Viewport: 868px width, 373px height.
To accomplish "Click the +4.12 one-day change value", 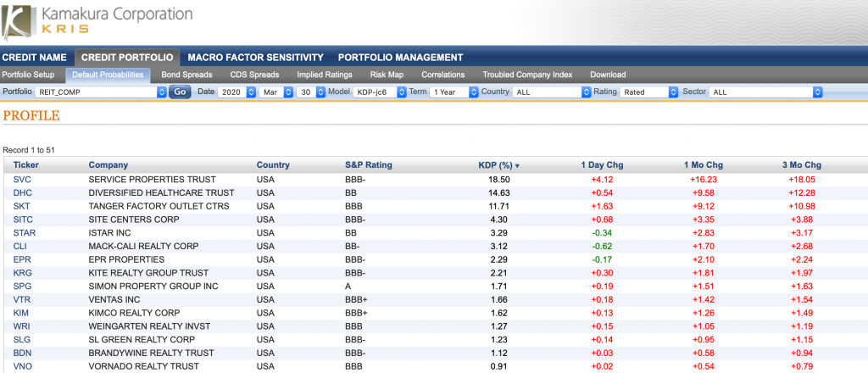I will tap(603, 180).
